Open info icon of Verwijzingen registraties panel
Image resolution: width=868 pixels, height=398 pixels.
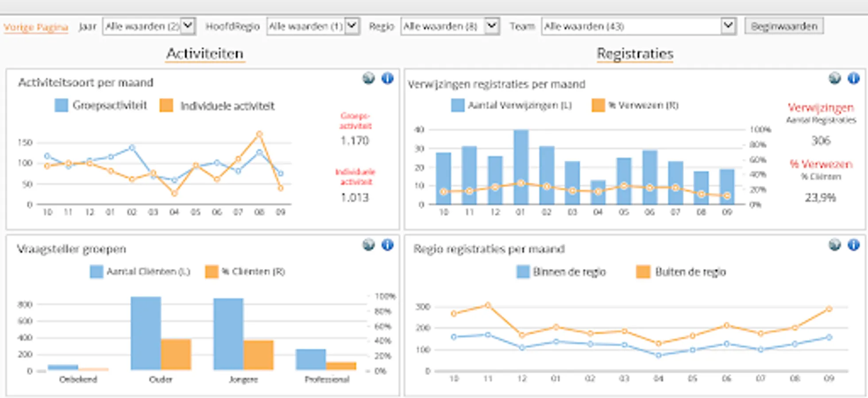853,78
